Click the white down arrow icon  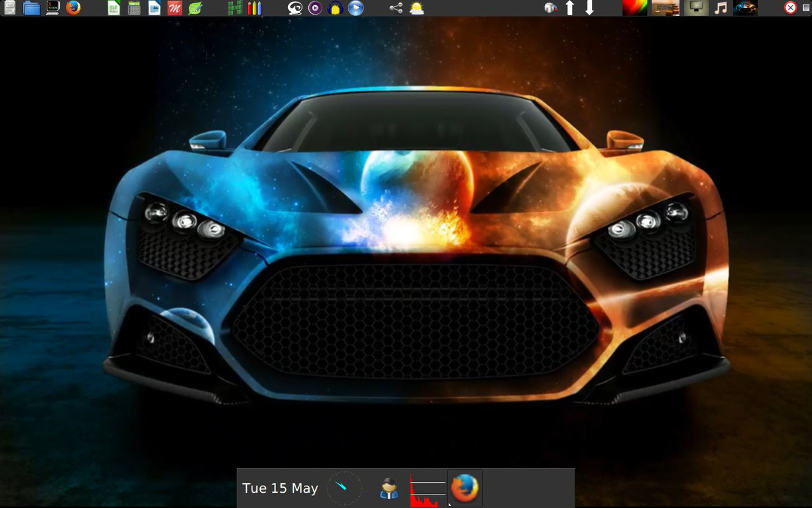[589, 8]
